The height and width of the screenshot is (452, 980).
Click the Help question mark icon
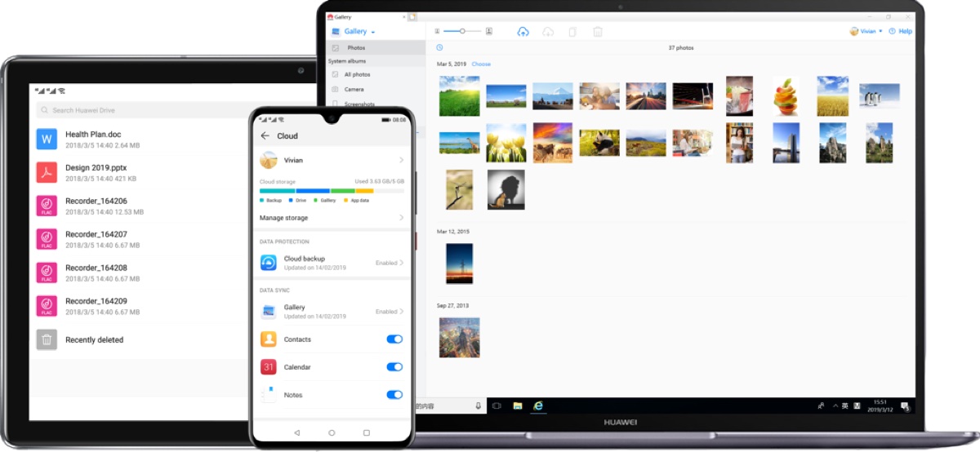point(892,31)
